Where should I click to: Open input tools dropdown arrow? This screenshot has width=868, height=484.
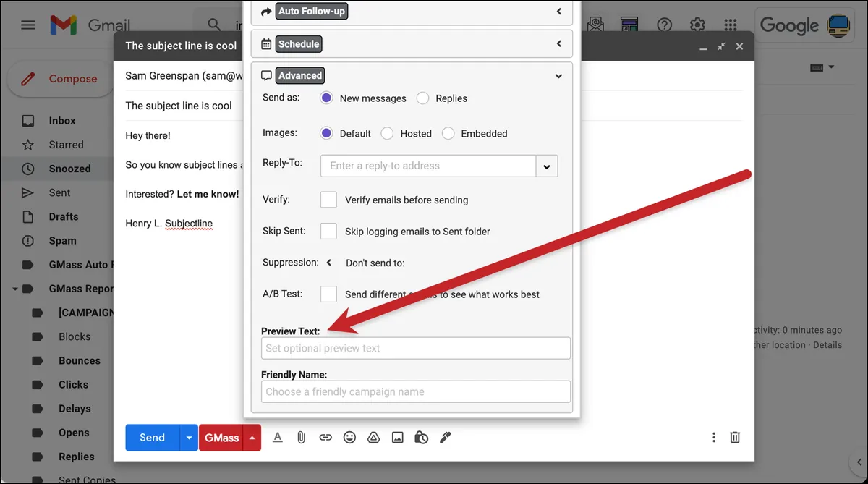pyautogui.click(x=831, y=67)
